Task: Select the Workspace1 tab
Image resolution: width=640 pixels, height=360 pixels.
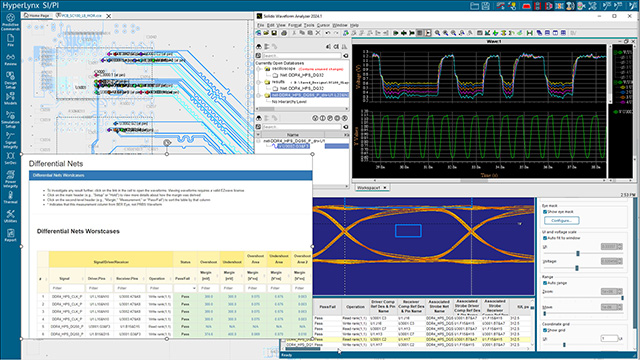Action: 371,188
